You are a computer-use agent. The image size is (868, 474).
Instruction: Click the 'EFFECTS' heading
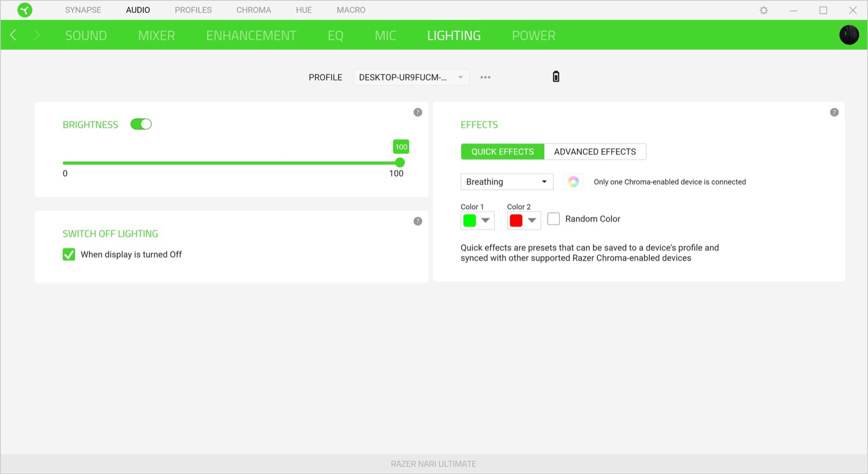(x=480, y=125)
